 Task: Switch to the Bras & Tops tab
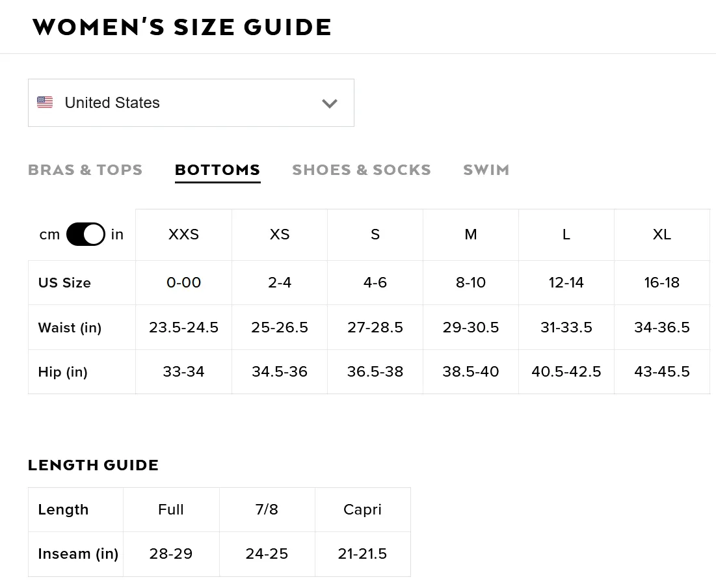pyautogui.click(x=85, y=170)
